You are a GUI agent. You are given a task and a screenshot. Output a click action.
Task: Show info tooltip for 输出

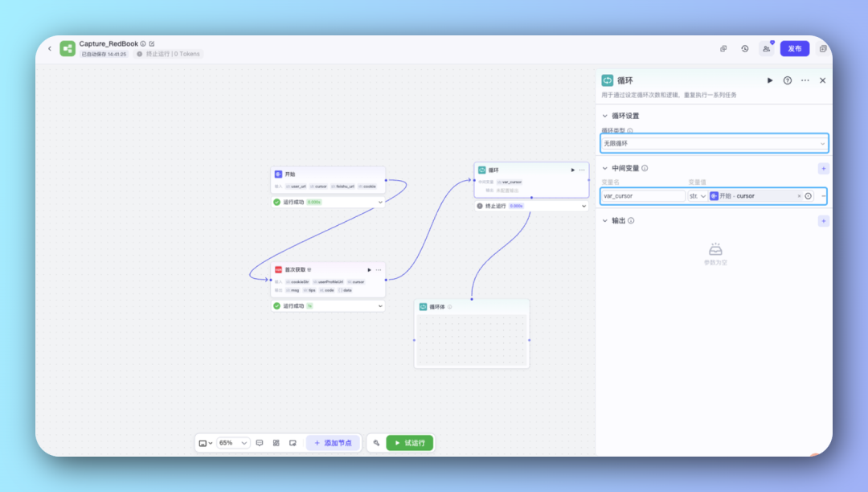pos(631,221)
